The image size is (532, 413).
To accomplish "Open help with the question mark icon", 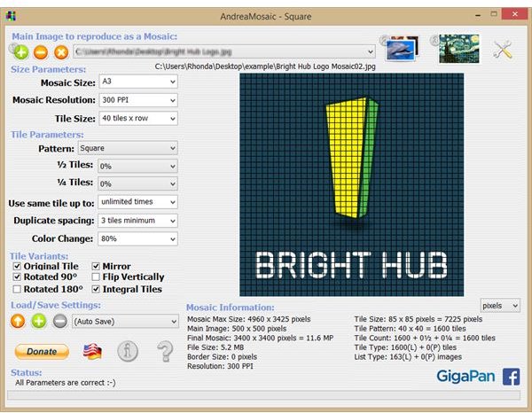I will point(165,351).
